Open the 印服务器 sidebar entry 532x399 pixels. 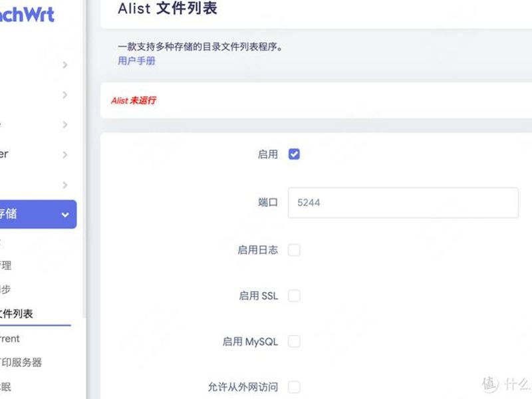[x=21, y=362]
